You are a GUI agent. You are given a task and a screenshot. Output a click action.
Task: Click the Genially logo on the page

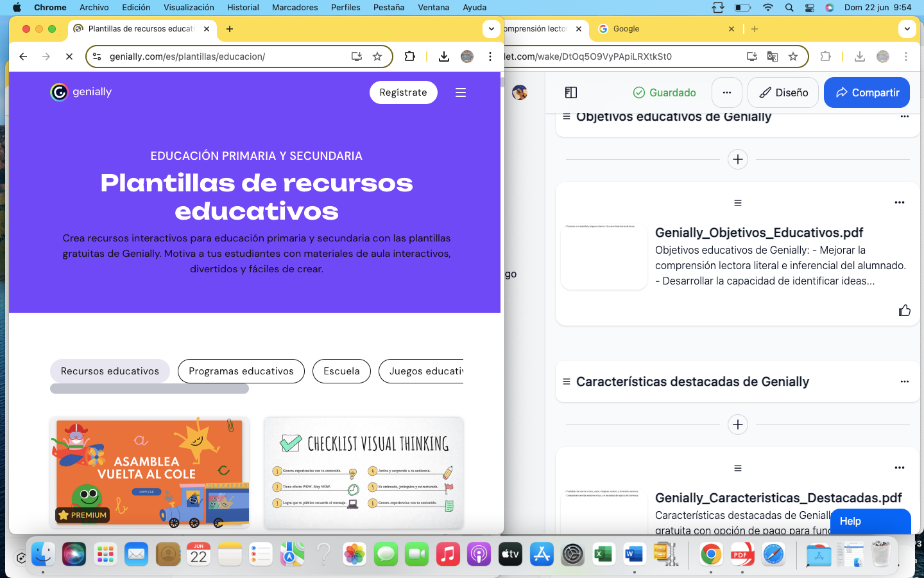coord(81,92)
